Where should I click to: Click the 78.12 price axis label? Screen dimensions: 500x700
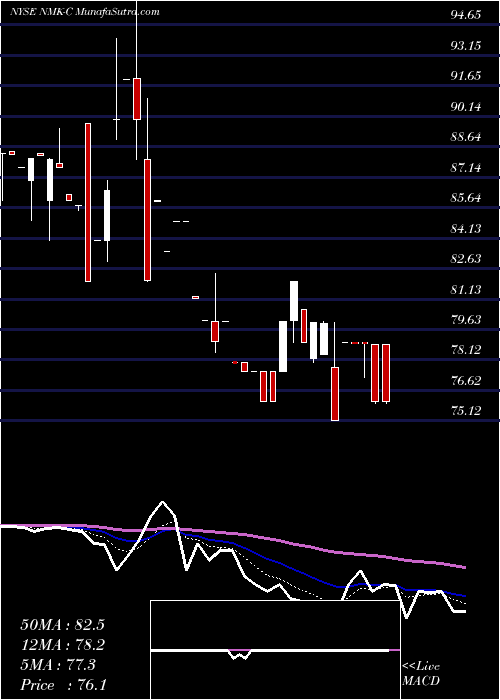(466, 350)
